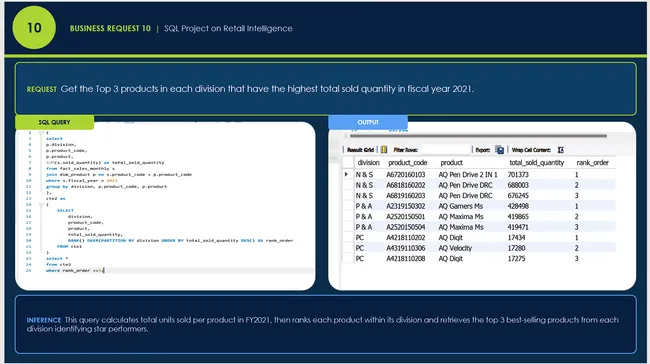The height and width of the screenshot is (364, 650).
Task: Select cell A2319150302
Action: point(405,206)
